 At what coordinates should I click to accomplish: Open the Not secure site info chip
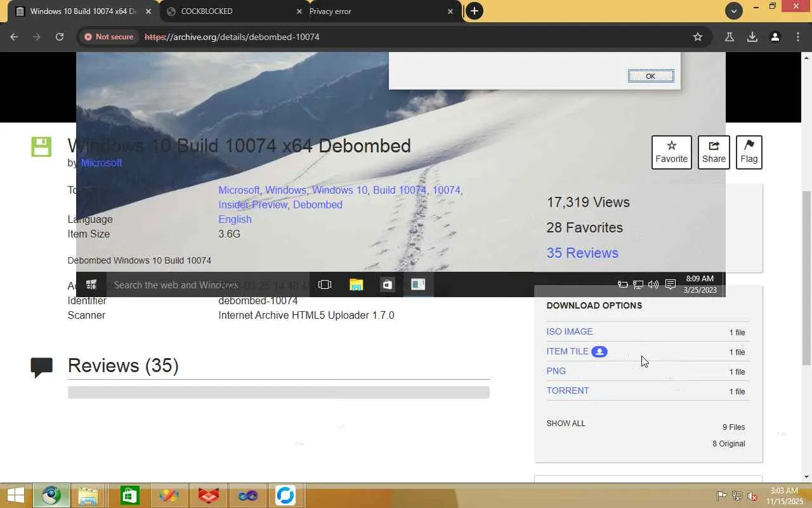click(108, 37)
